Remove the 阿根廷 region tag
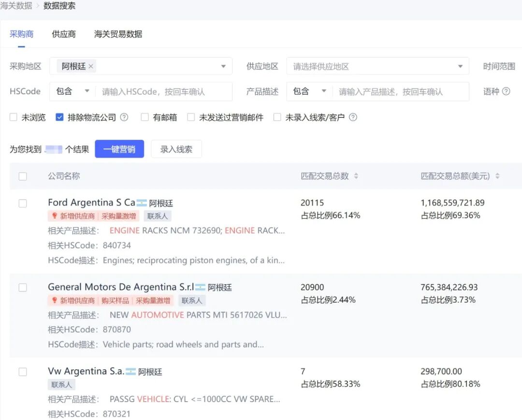The image size is (522, 420). click(x=90, y=66)
